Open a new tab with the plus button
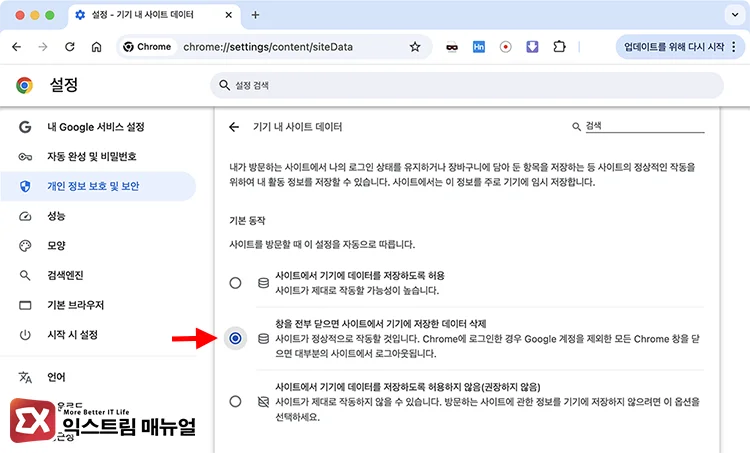The image size is (750, 453). [x=255, y=15]
